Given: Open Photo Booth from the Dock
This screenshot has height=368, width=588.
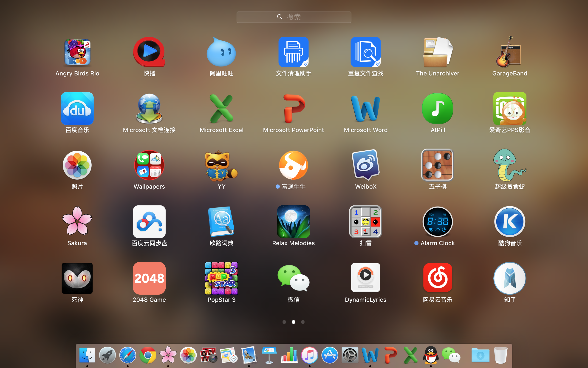Looking at the screenshot, I should click(209, 355).
